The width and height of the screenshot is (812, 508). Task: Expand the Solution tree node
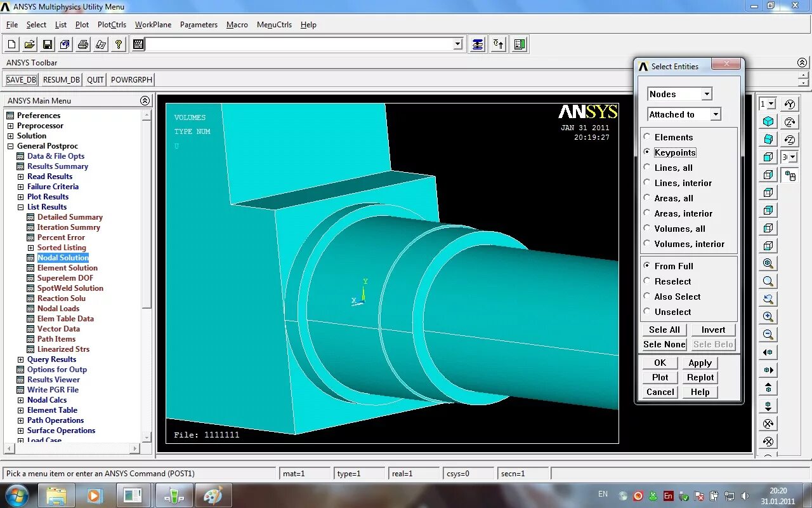[10, 136]
